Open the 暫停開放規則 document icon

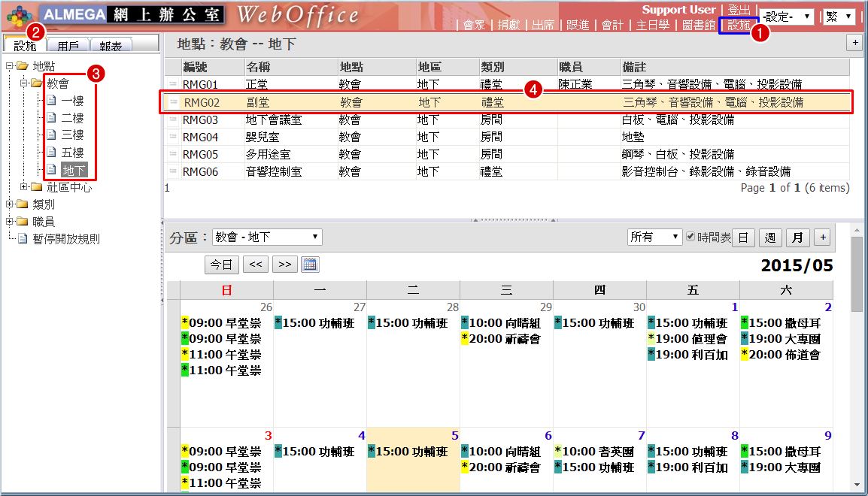pyautogui.click(x=23, y=239)
